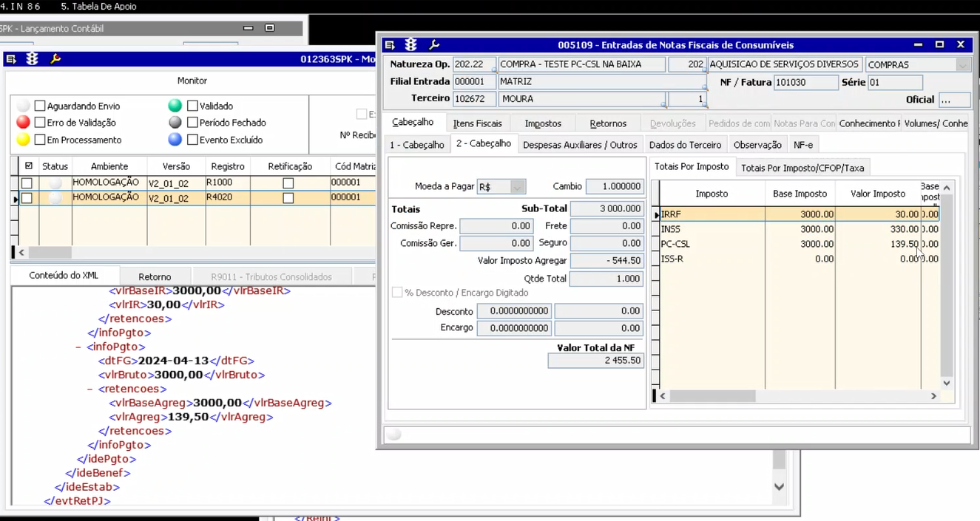Click the NF / Fatura number field
The image size is (980, 521).
(x=805, y=83)
